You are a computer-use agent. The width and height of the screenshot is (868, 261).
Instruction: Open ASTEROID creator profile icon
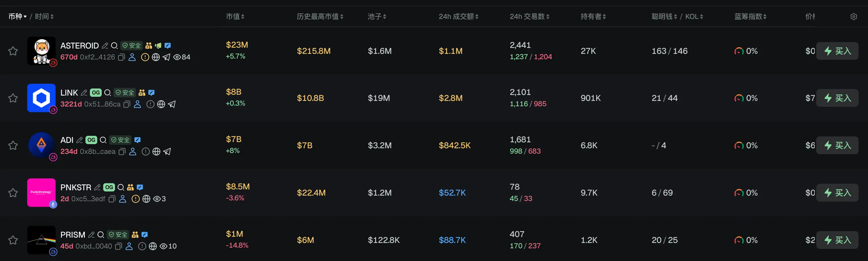coord(132,57)
